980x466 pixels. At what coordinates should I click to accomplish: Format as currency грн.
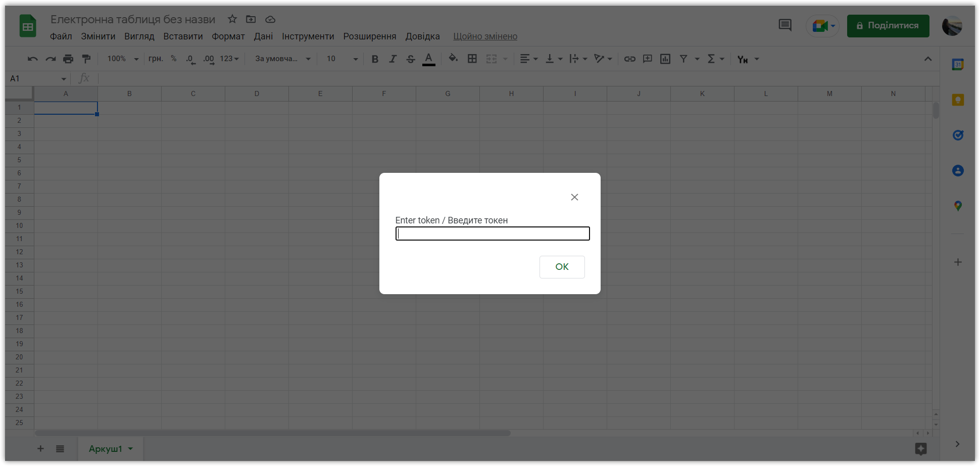click(156, 59)
